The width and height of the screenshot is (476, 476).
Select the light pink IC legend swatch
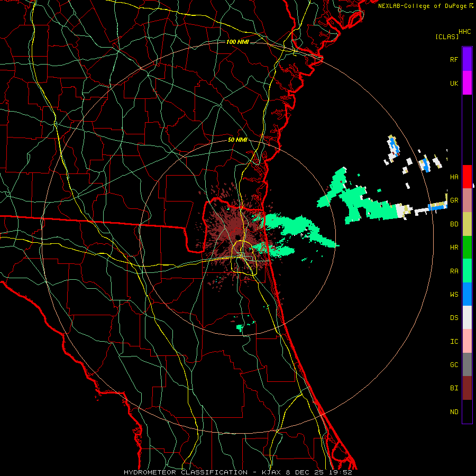467,341
